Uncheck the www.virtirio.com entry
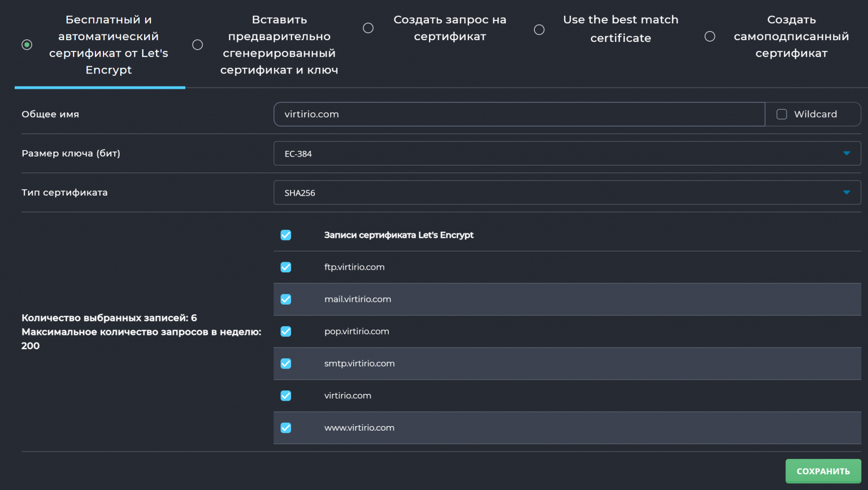Image resolution: width=868 pixels, height=490 pixels. pyautogui.click(x=286, y=428)
